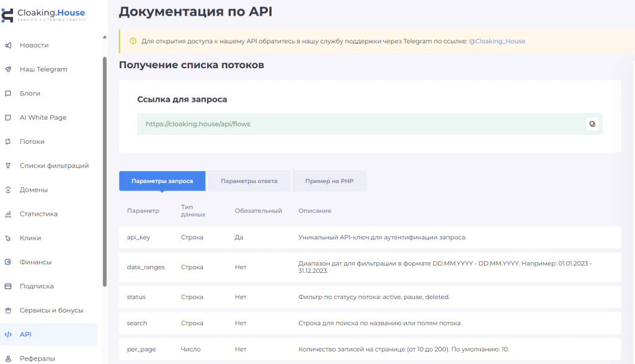
Task: Click the person icon beside Рефералы
Action: (8, 359)
